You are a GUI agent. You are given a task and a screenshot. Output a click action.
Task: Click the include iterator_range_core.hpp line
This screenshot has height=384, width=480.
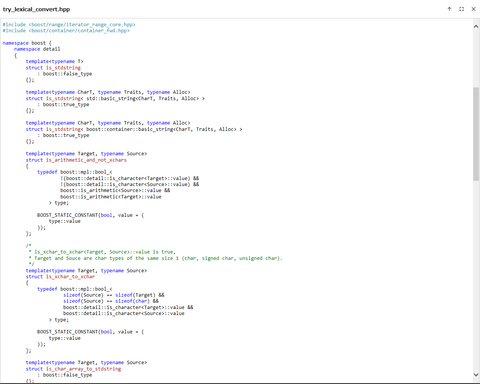[69, 24]
